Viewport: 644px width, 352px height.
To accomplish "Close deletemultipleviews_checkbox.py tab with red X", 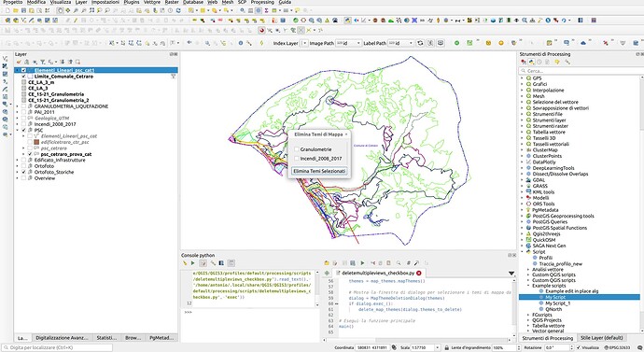I will (x=419, y=273).
